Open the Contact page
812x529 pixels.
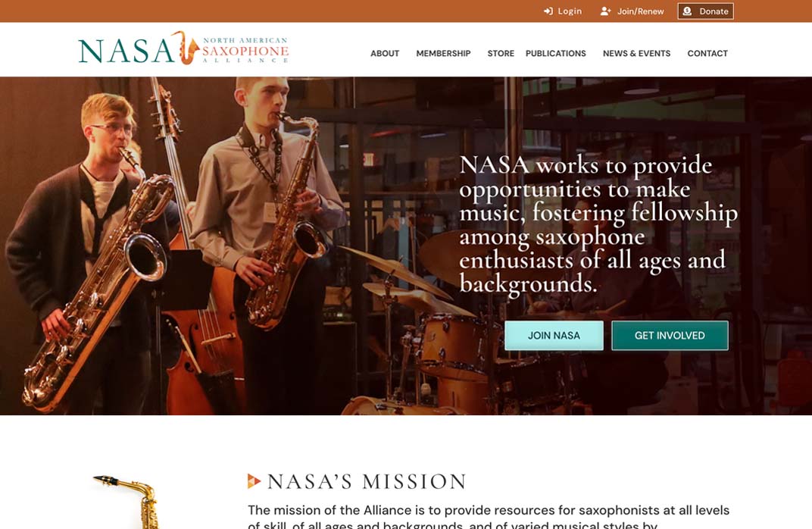tap(707, 53)
